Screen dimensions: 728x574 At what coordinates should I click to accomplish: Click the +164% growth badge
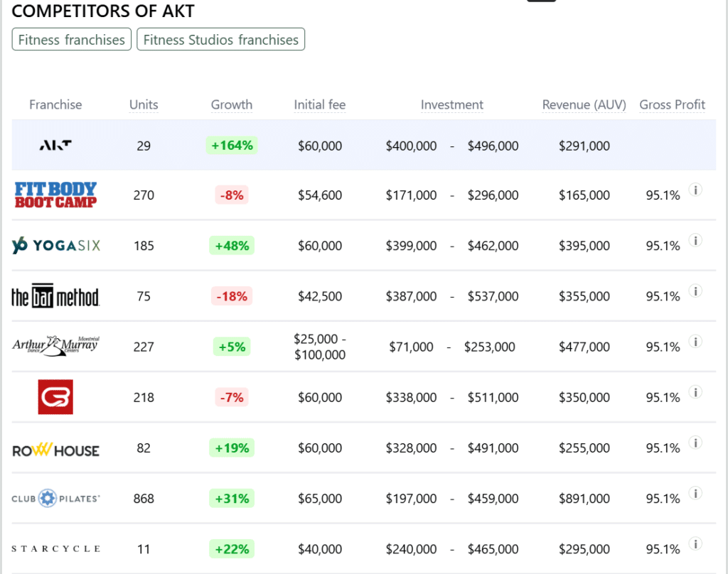(x=232, y=145)
